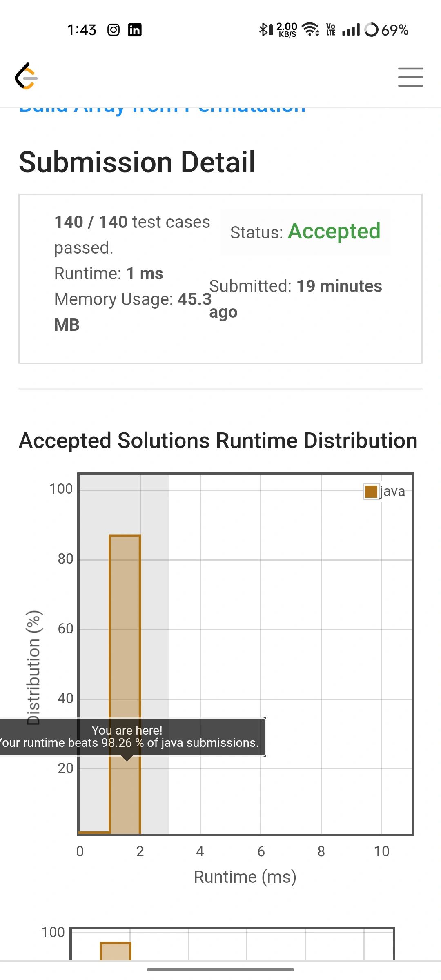Click the Submission Detail heading
The image size is (441, 980).
click(x=137, y=162)
